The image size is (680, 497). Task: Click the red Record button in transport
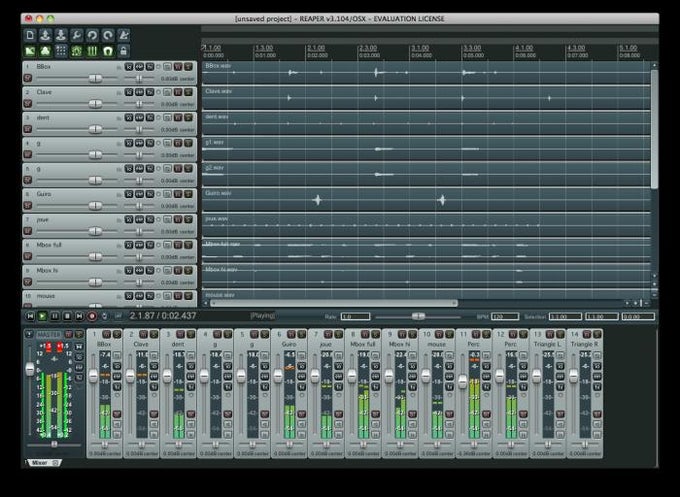92,316
